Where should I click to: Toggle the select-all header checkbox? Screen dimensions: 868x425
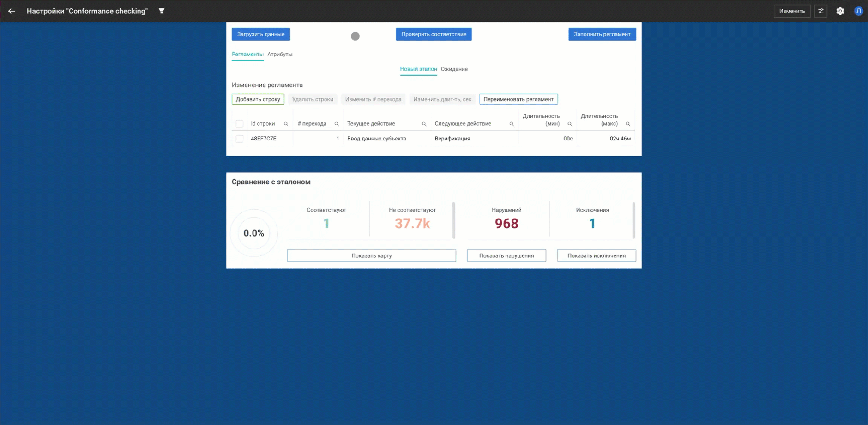click(240, 123)
